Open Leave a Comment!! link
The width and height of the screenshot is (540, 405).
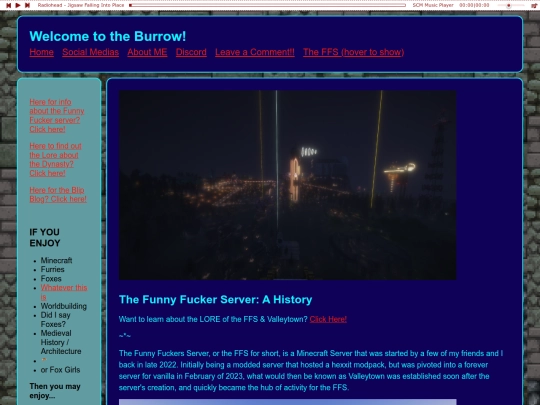[255, 52]
